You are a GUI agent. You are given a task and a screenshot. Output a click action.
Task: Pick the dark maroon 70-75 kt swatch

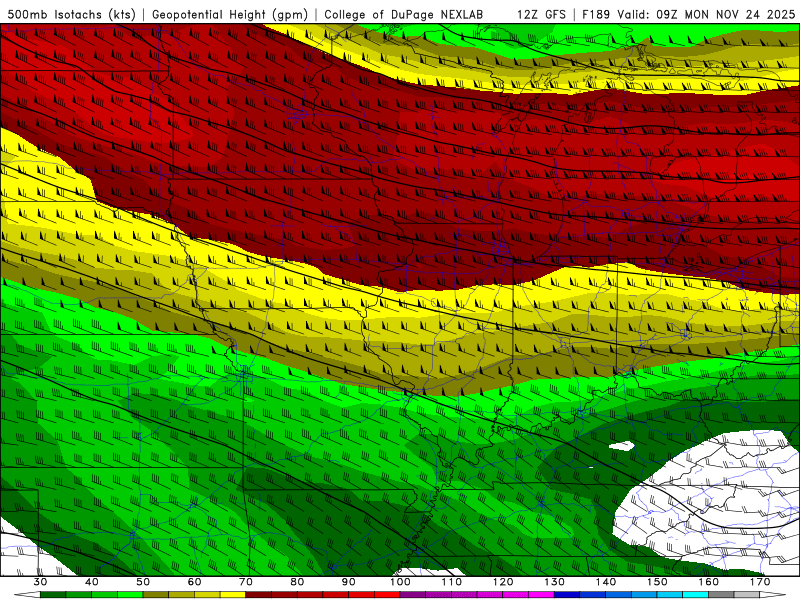pos(259,595)
